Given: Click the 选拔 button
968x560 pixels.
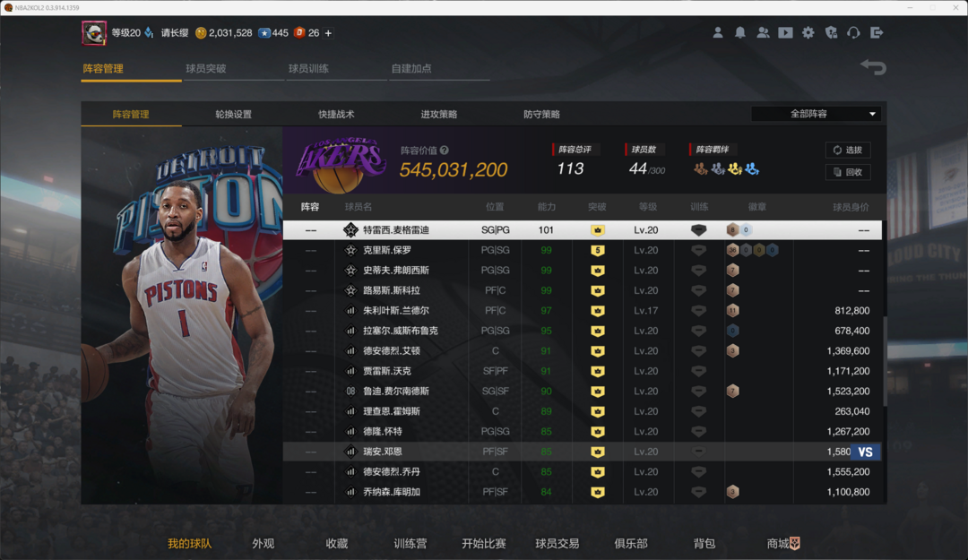Looking at the screenshot, I should coord(848,150).
